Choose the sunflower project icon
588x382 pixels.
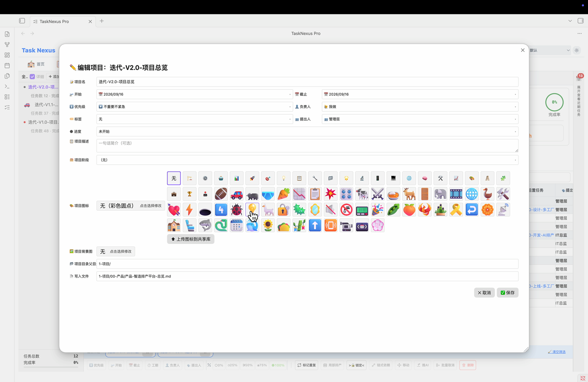point(268,226)
